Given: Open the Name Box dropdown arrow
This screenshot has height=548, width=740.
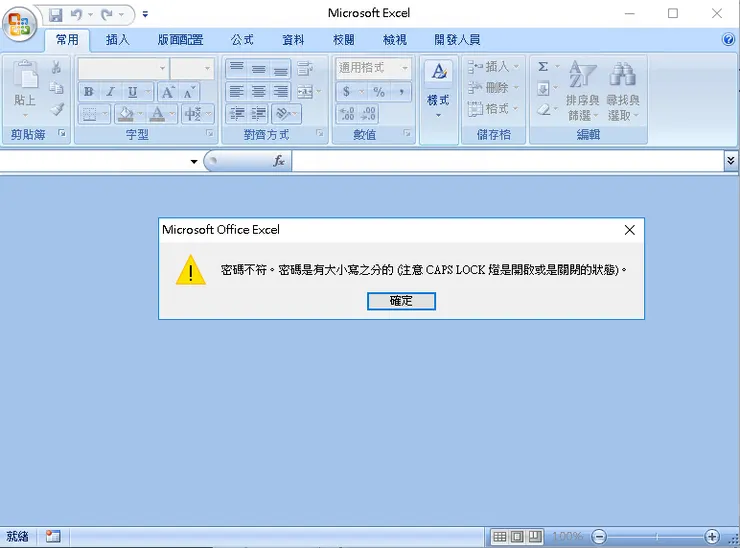Looking at the screenshot, I should (194, 161).
